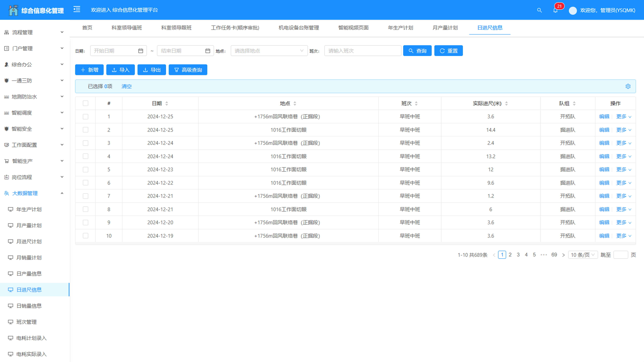Click the app logo house icon
644x362 pixels.
(x=13, y=10)
